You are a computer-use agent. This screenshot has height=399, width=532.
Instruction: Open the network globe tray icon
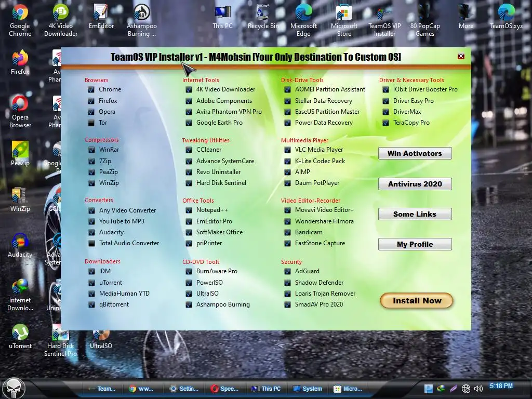tap(466, 389)
